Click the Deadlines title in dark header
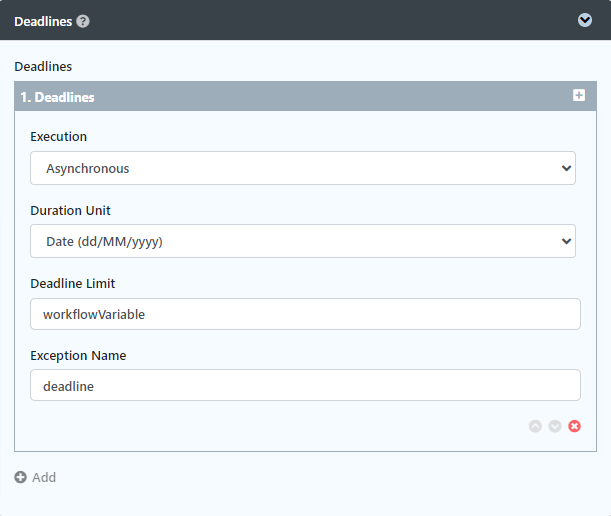The height and width of the screenshot is (516, 611). click(42, 21)
